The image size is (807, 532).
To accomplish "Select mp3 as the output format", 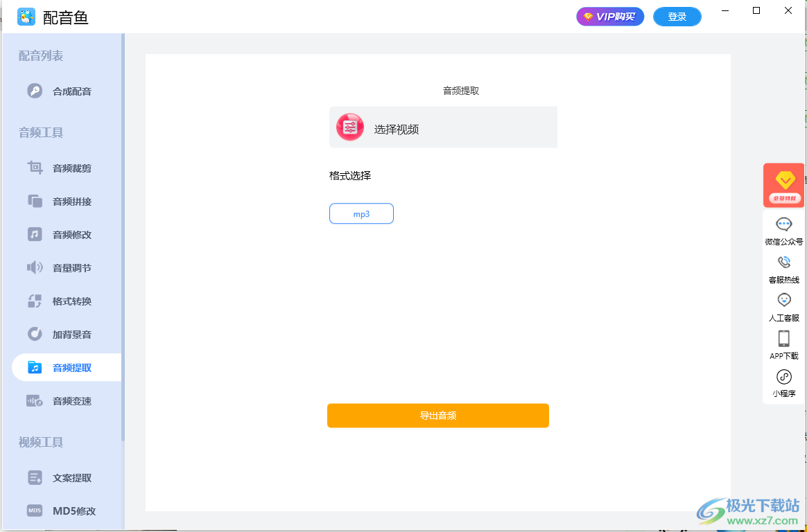I will click(361, 213).
